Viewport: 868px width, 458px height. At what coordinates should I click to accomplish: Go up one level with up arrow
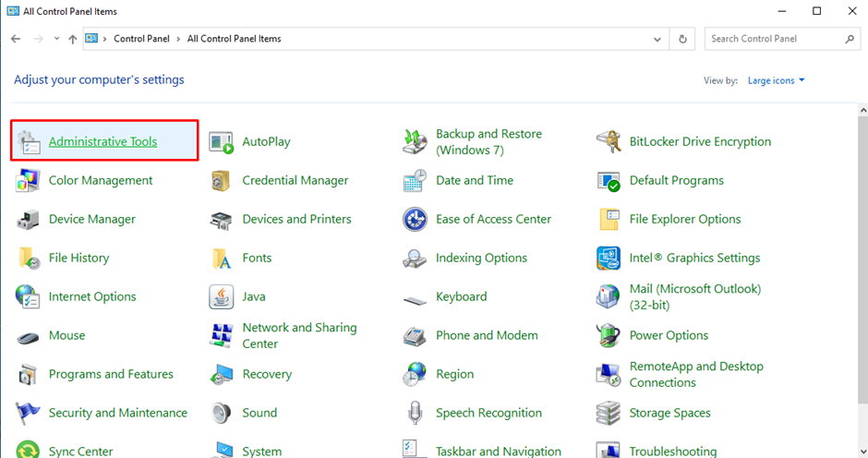pyautogui.click(x=73, y=39)
